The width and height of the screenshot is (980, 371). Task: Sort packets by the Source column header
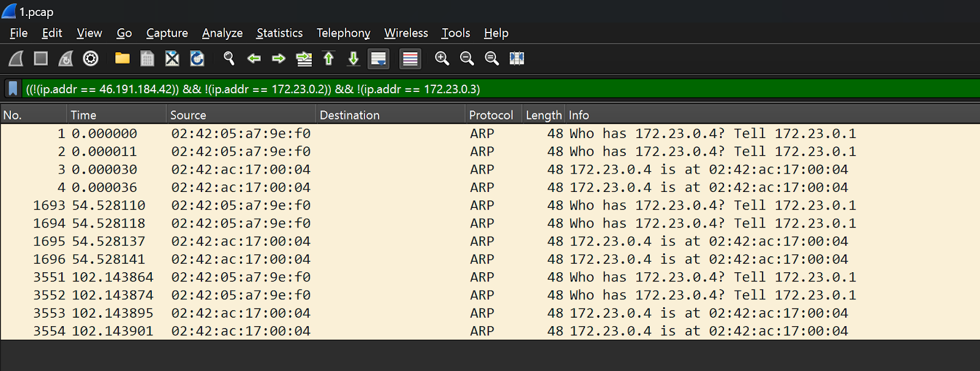[241, 115]
